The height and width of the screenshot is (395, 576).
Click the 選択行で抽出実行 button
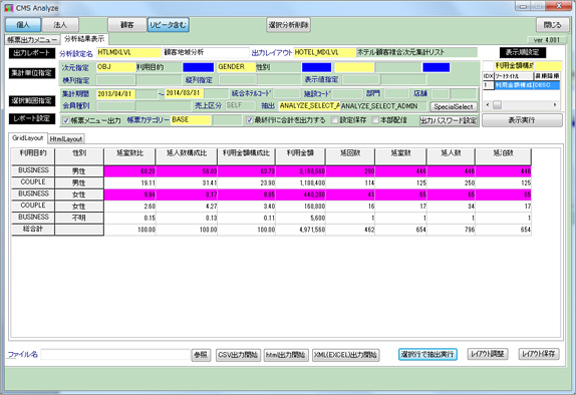click(428, 354)
